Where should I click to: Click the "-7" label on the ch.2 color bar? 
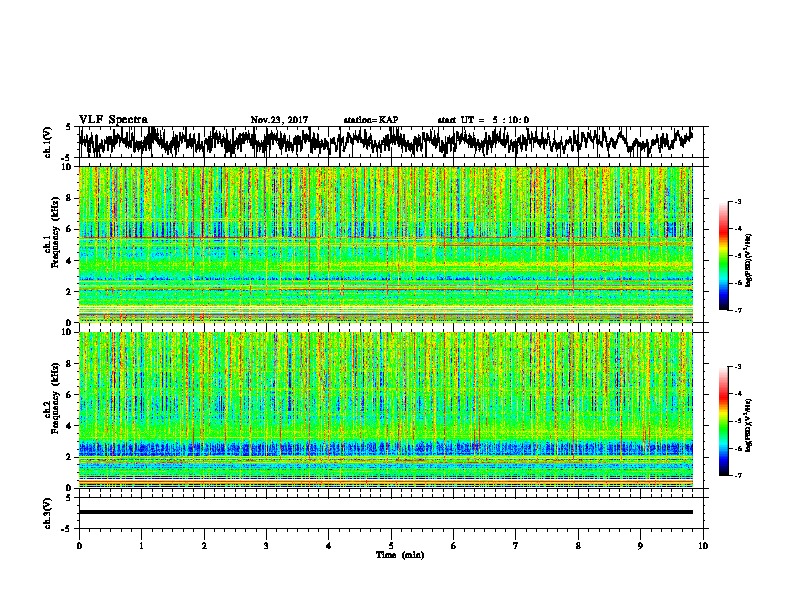coord(737,476)
